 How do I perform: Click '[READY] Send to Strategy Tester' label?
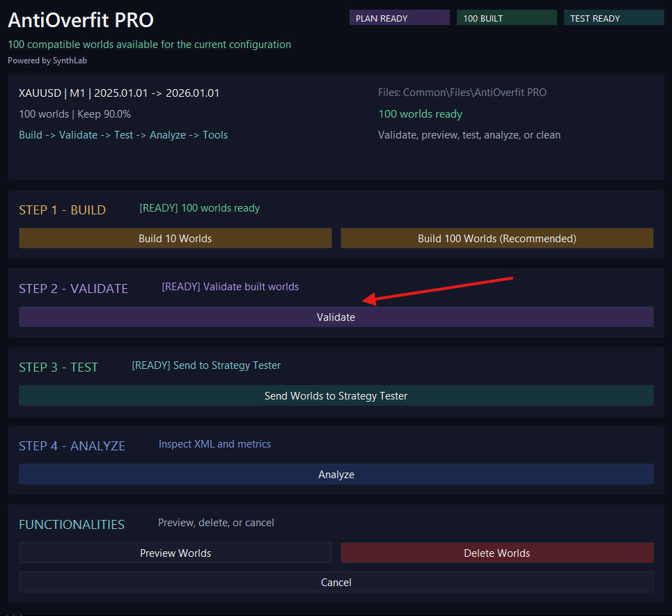[206, 365]
